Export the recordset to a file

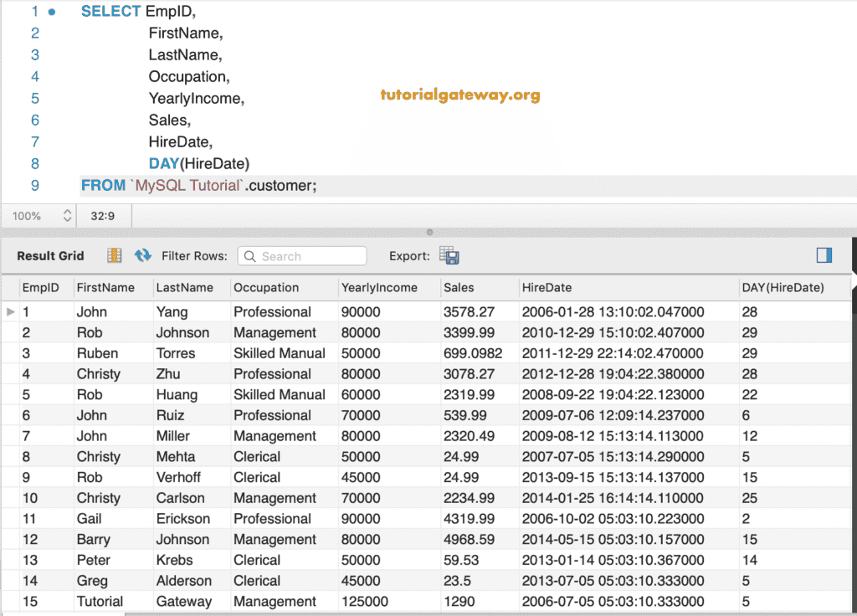[449, 256]
